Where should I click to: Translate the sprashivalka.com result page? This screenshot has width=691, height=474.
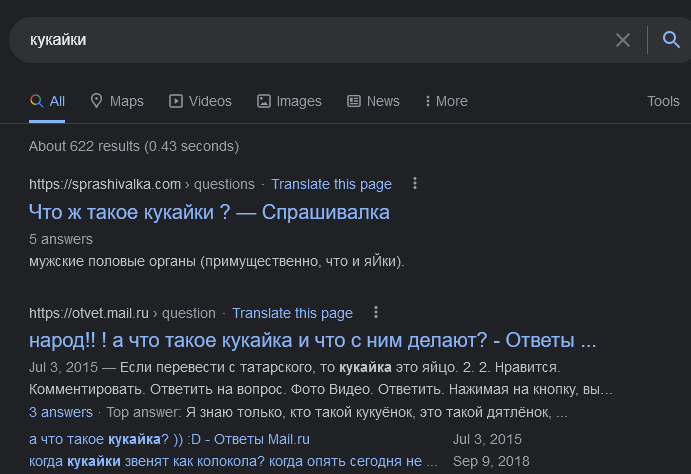pyautogui.click(x=331, y=184)
